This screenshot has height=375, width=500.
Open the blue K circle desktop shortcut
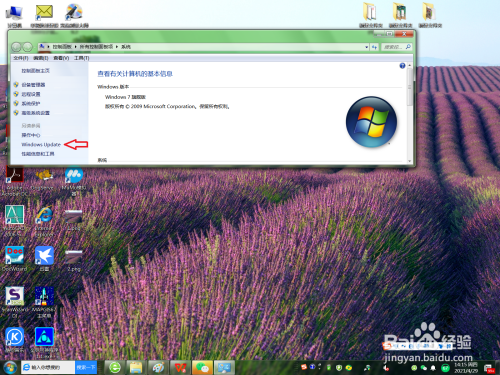pos(14,340)
